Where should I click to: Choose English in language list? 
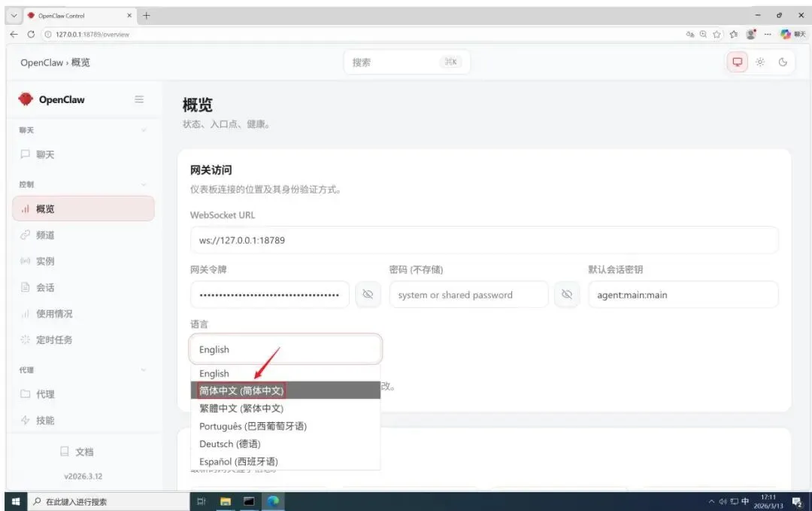click(x=286, y=373)
